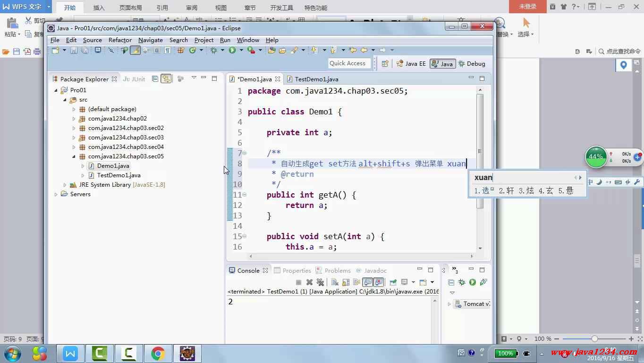Click 点此查找命令 search box in WPS
This screenshot has height=363, width=644.
(x=620, y=51)
